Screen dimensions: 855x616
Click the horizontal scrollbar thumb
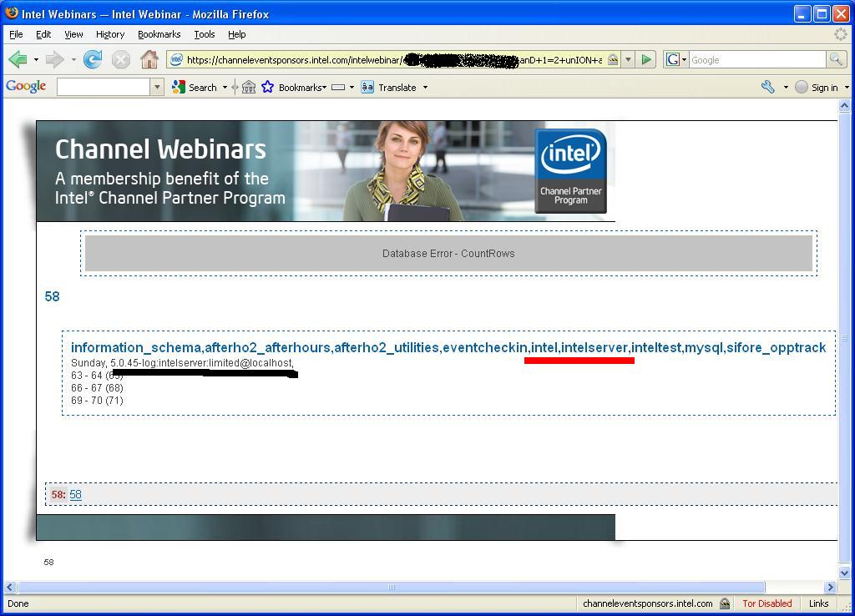pos(391,587)
